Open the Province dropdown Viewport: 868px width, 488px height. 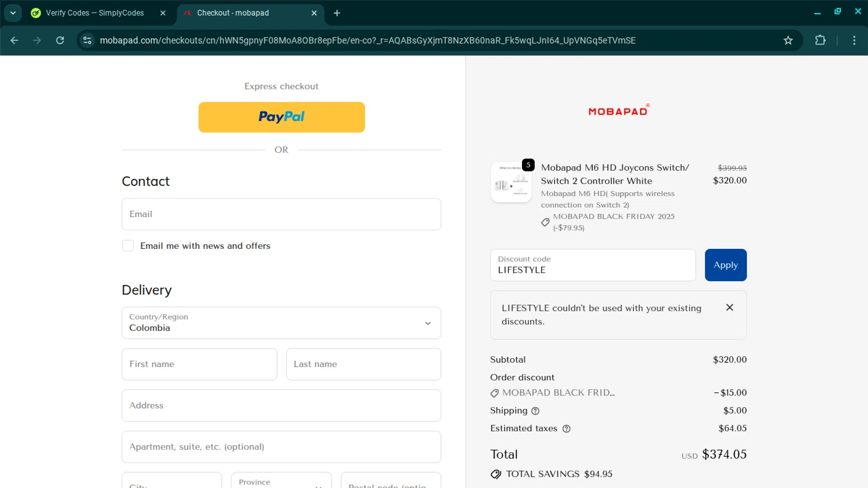[x=281, y=480]
